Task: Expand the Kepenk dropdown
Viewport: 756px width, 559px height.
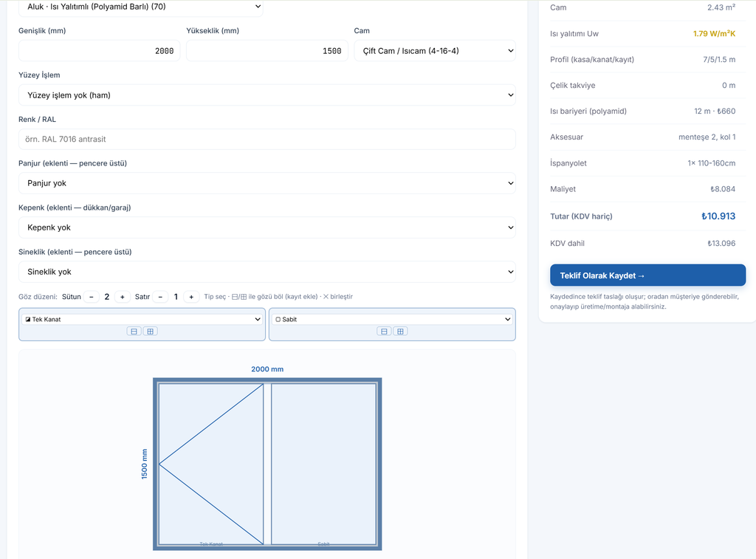Action: [267, 227]
